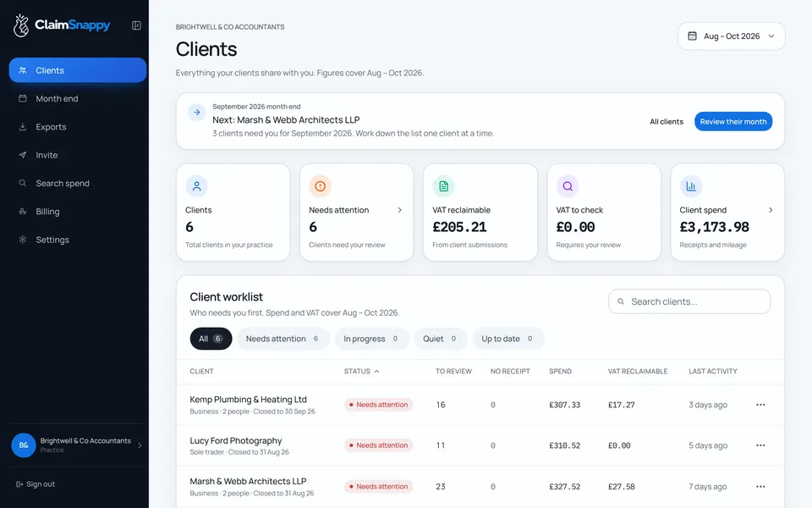Click the Invite paper plane icon
The height and width of the screenshot is (508, 812).
[22, 155]
